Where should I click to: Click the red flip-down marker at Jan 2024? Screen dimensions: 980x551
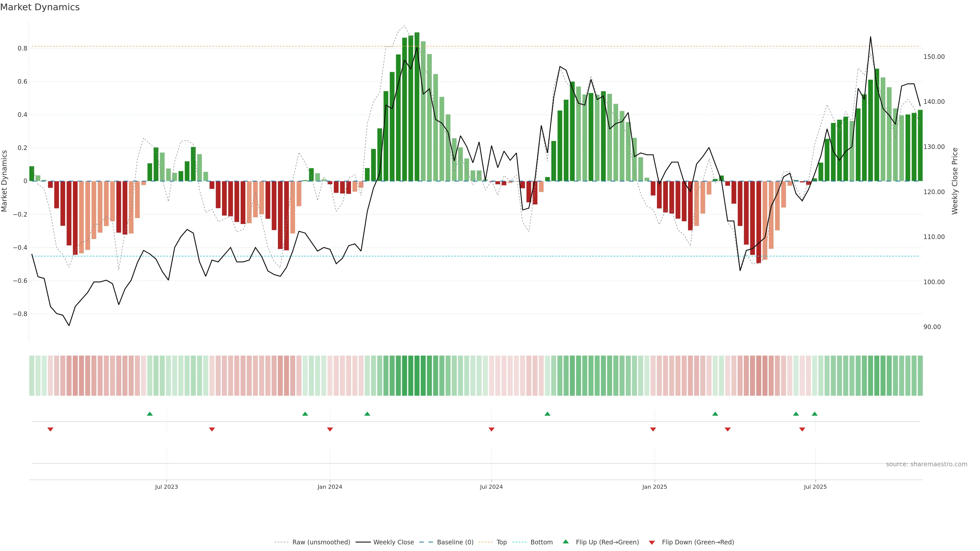point(330,429)
